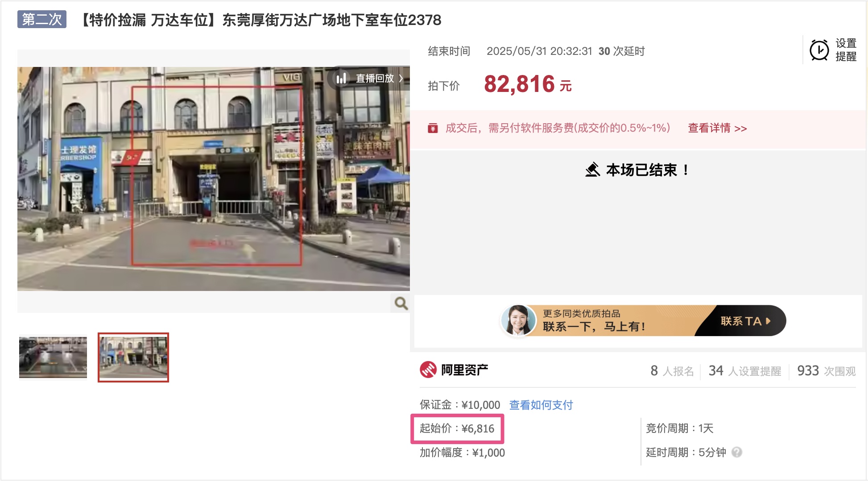Click the auction title 东莞厚街万达广场地下室车位2378
This screenshot has height=482, width=868.
coord(332,20)
